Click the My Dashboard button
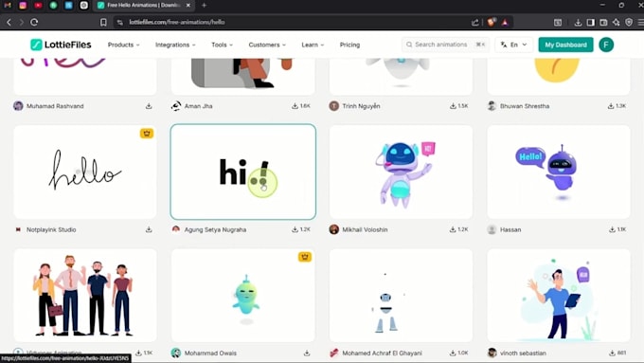Screen dimensions: 644x363 pos(565,45)
